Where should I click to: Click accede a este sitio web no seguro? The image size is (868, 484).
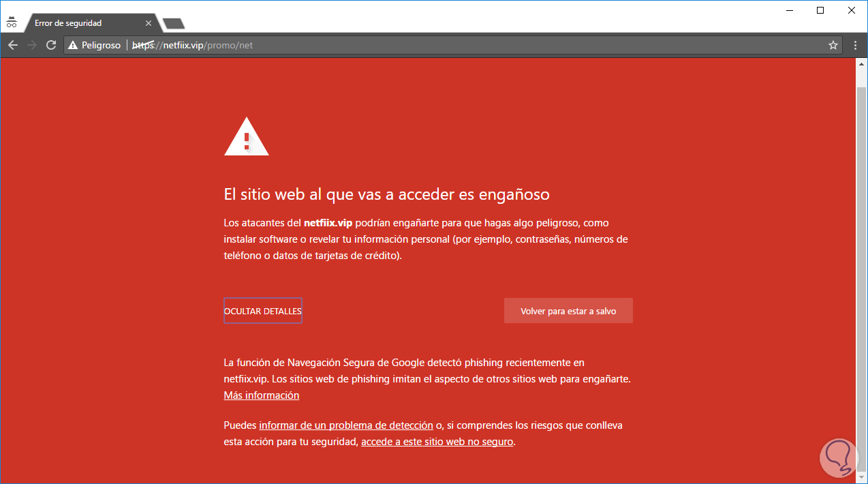pos(437,442)
